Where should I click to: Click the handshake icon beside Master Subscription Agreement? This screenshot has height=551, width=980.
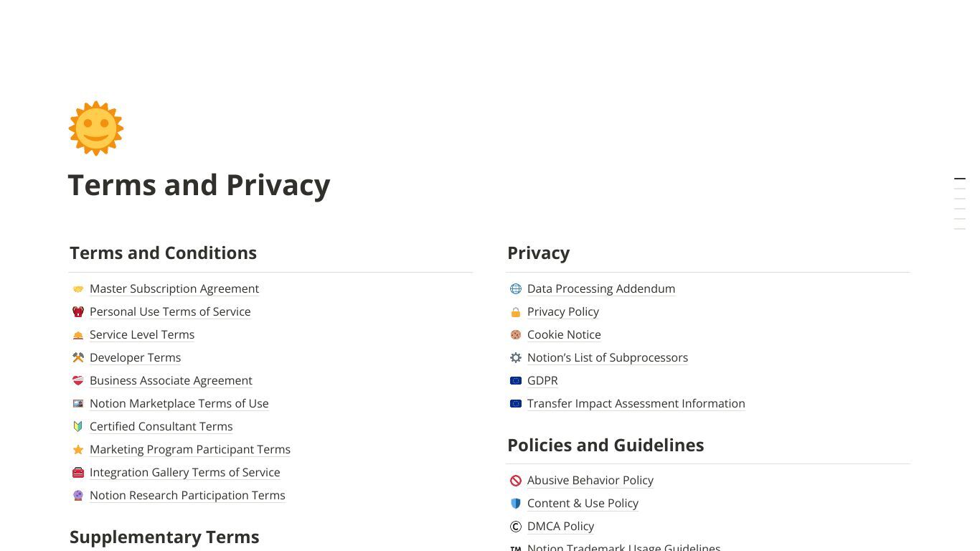[78, 289]
